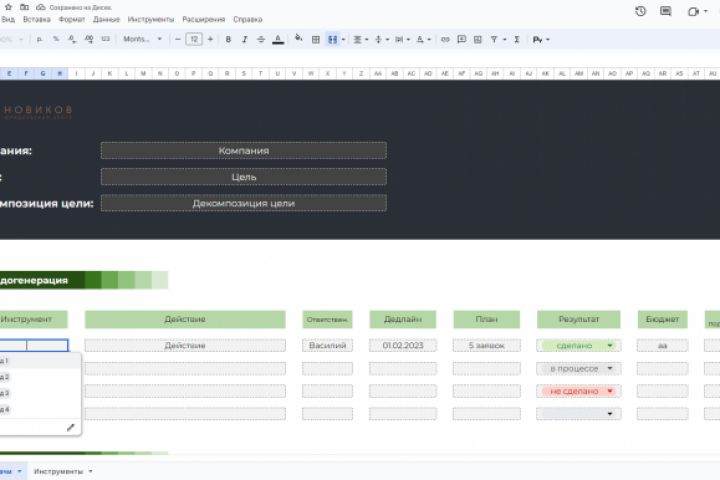Screen dimensions: 720x480
Task: Toggle bold formatting
Action: point(228,40)
